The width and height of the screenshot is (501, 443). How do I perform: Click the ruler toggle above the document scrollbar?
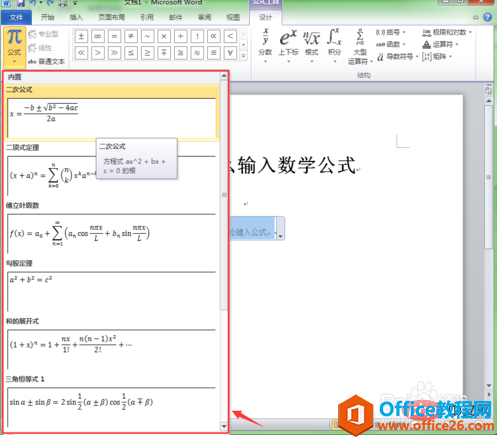click(x=489, y=90)
